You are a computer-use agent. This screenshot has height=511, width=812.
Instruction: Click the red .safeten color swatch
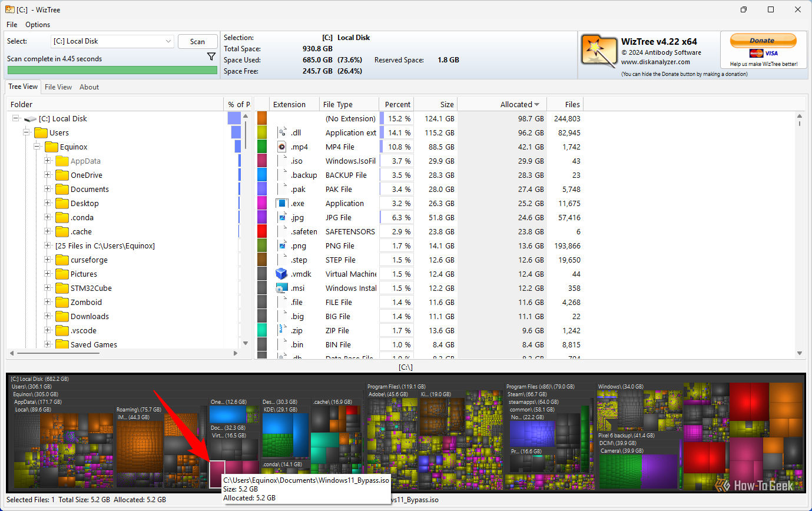[x=262, y=232]
